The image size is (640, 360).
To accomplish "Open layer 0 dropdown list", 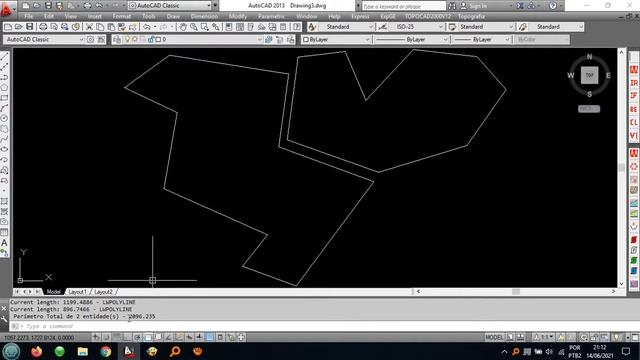I will 260,40.
